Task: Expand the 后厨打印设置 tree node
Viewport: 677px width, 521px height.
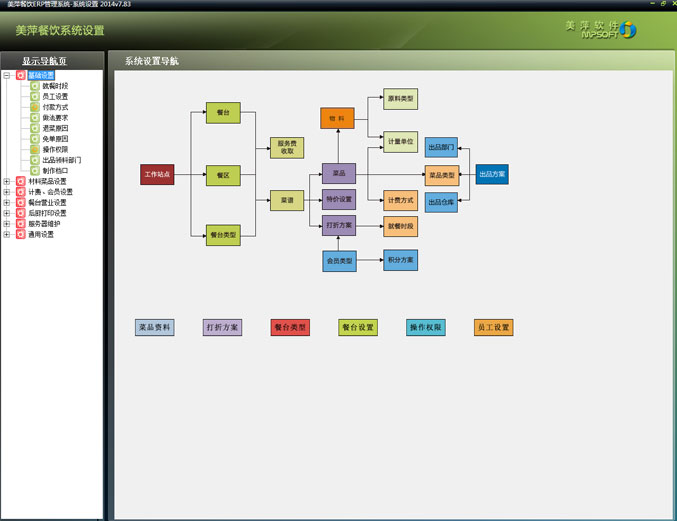Action: (x=7, y=213)
